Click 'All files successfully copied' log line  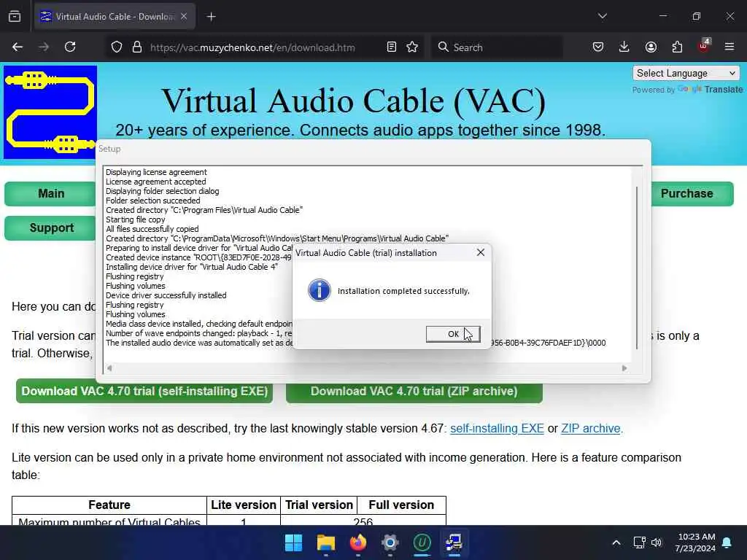click(152, 229)
